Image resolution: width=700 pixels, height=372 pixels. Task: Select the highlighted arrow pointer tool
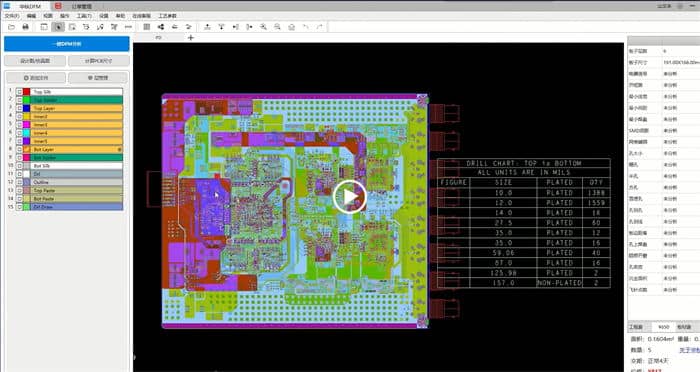pos(58,27)
